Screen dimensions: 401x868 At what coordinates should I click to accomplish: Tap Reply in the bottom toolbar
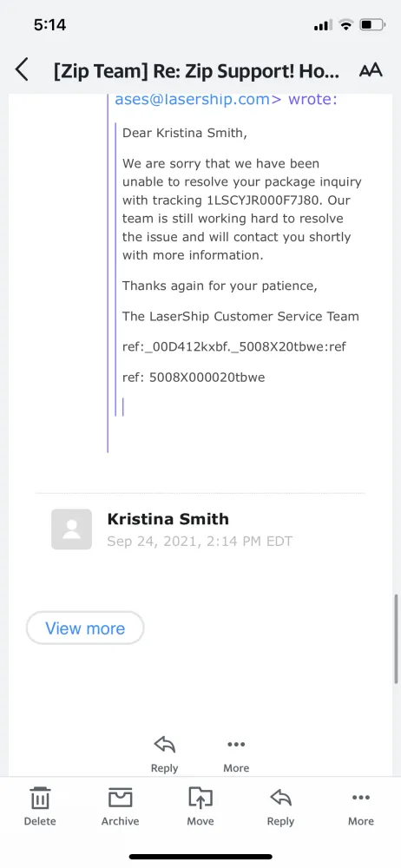(x=281, y=807)
